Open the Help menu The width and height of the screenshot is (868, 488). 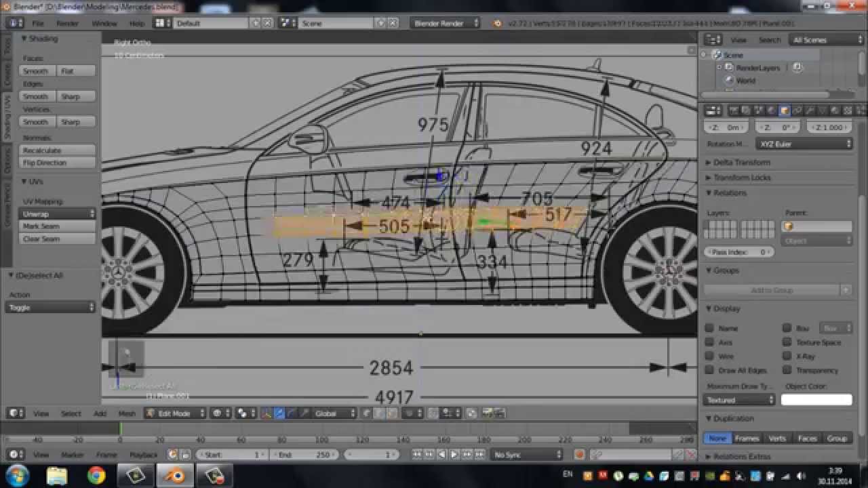tap(137, 23)
